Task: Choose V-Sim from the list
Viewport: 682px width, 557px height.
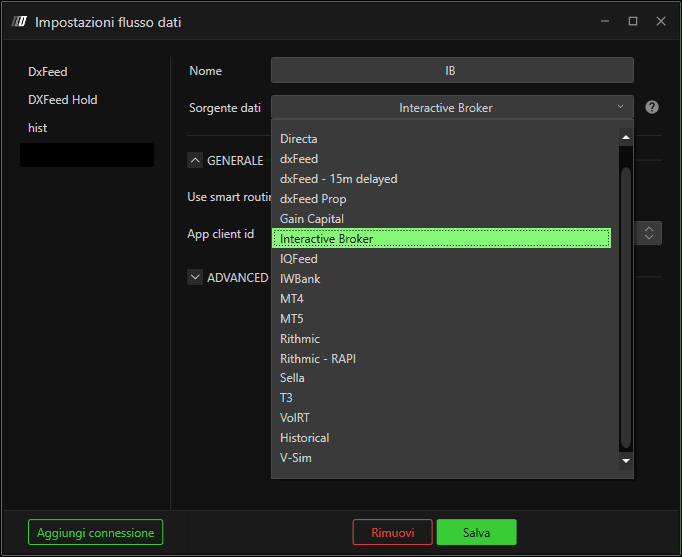Action: coord(441,458)
